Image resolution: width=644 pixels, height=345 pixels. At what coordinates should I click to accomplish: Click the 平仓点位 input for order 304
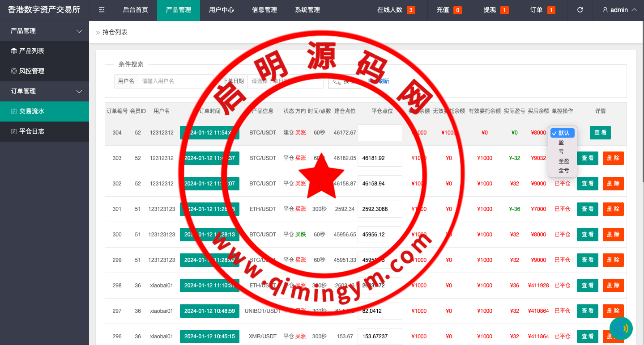pyautogui.click(x=380, y=133)
